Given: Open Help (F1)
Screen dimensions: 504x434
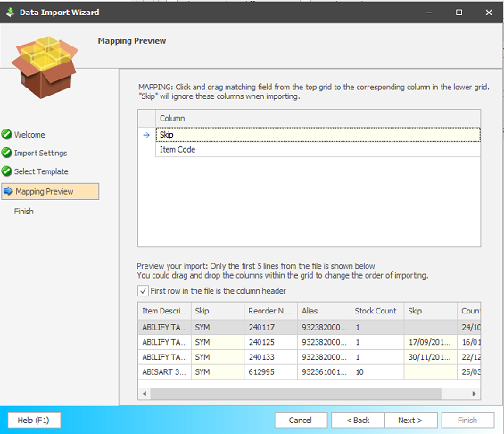Looking at the screenshot, I should pos(34,421).
